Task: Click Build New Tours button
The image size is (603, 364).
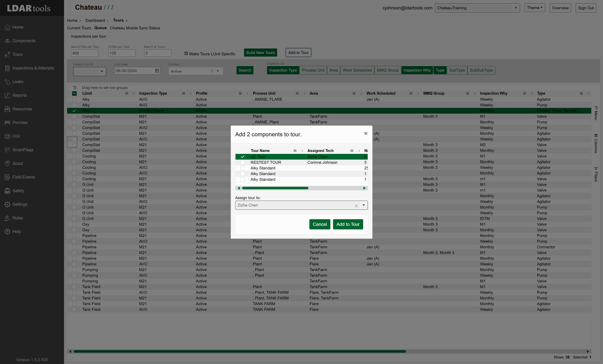Action: 260,53
